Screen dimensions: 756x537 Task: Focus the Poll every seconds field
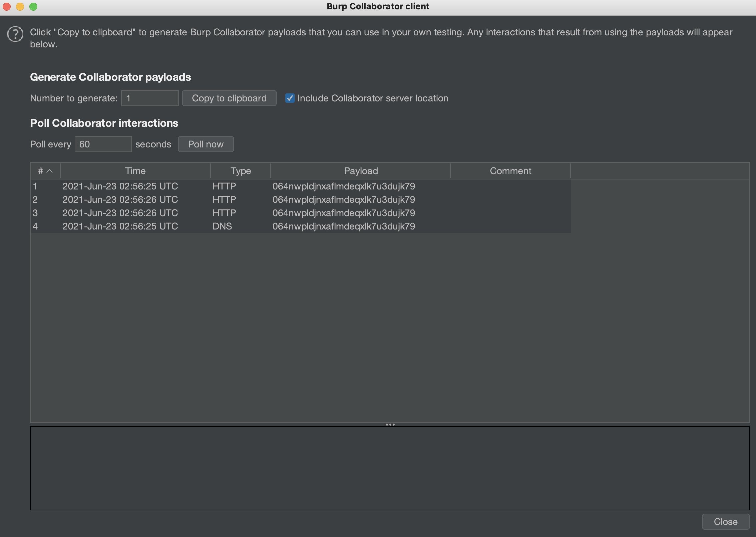(103, 144)
